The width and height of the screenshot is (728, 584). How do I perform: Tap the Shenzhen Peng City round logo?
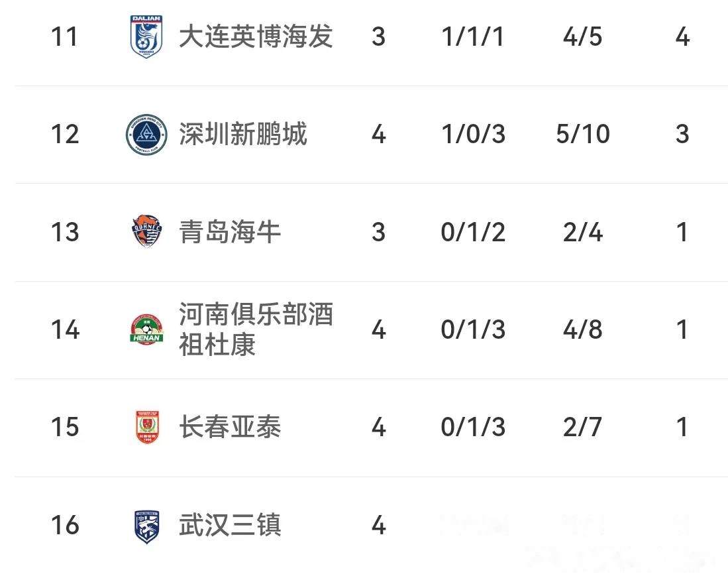click(x=146, y=135)
